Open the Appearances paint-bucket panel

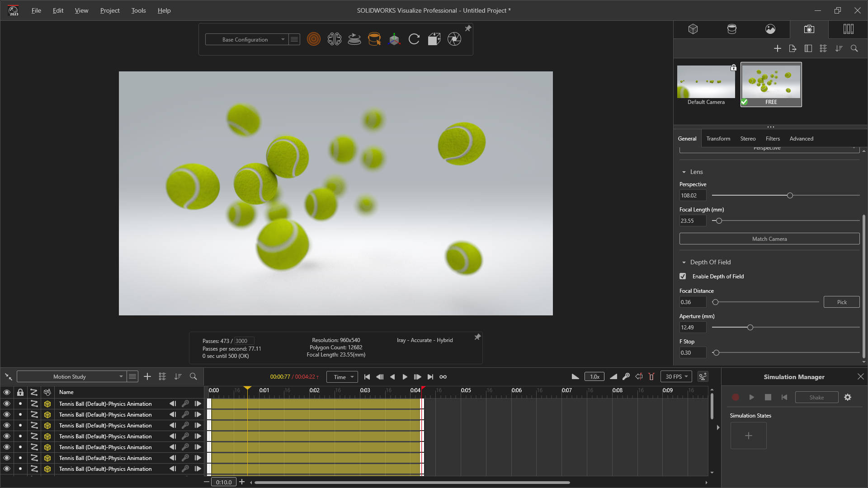[732, 29]
